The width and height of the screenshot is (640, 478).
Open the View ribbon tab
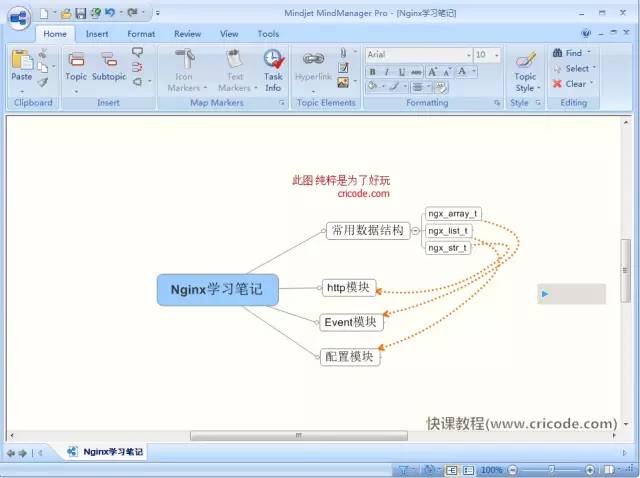229,34
